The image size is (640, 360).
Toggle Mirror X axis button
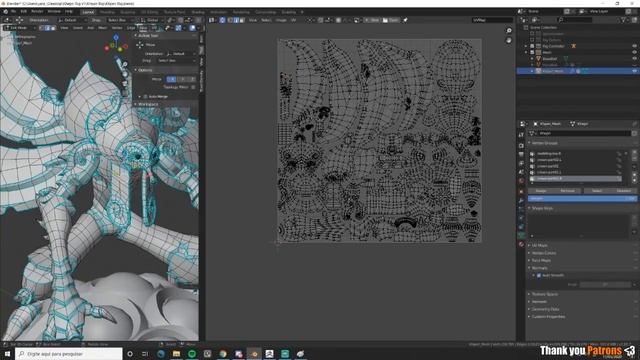click(x=172, y=79)
